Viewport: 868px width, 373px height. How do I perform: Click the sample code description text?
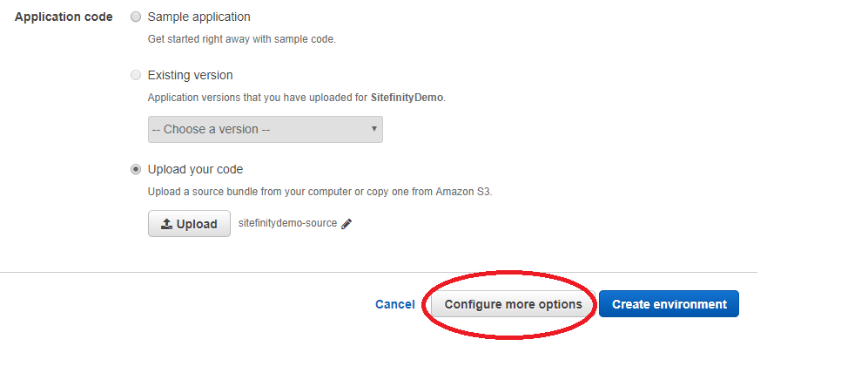coord(241,39)
